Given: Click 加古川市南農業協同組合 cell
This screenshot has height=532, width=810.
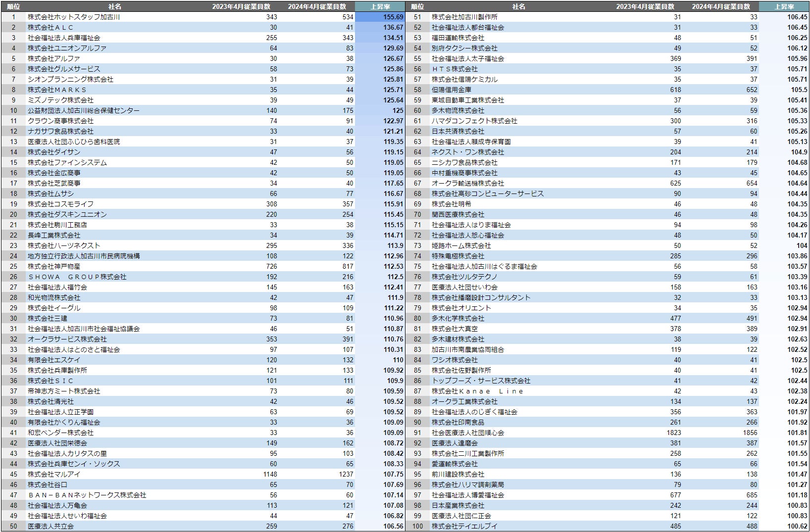Looking at the screenshot, I should pos(468,349).
